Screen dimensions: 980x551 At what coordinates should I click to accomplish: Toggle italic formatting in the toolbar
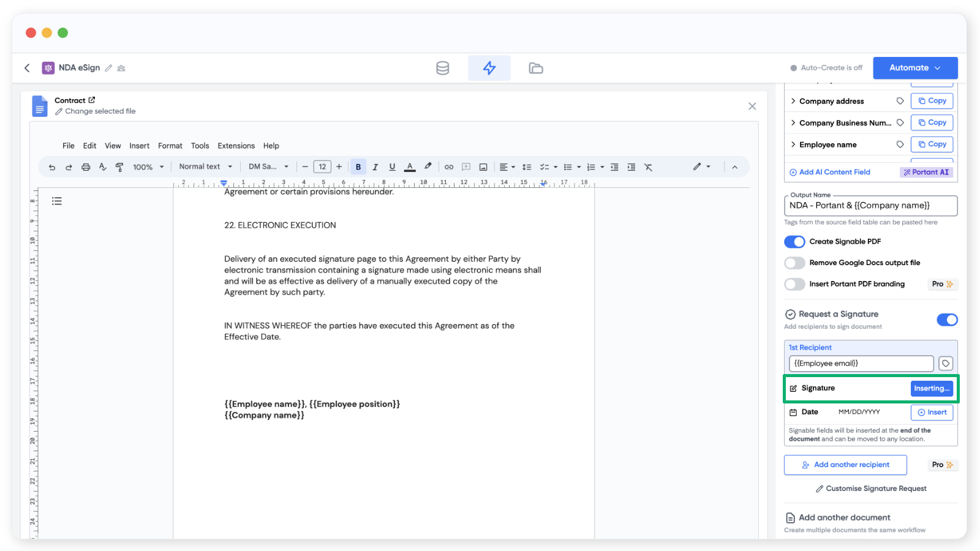click(375, 167)
